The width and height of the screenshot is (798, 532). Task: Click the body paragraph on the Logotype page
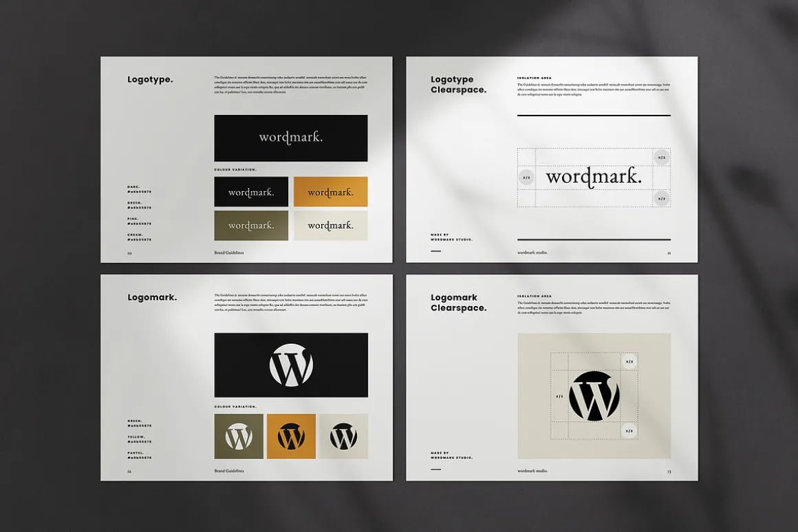click(x=290, y=85)
